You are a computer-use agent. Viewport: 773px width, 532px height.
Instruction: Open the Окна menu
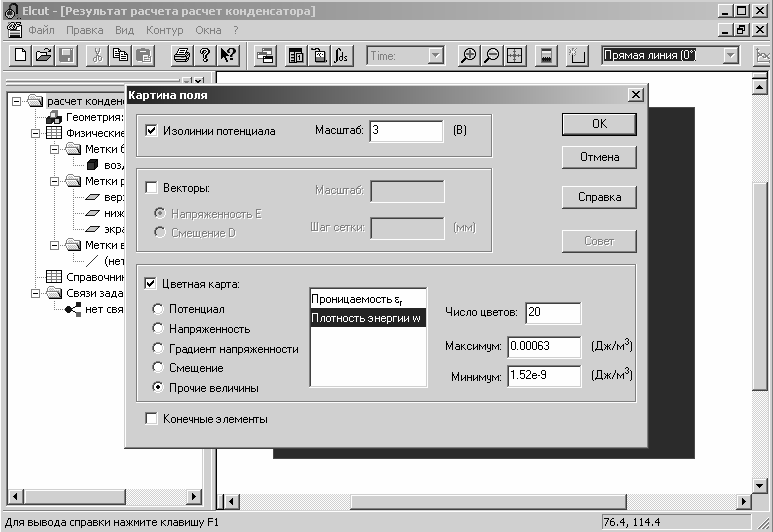pyautogui.click(x=208, y=31)
